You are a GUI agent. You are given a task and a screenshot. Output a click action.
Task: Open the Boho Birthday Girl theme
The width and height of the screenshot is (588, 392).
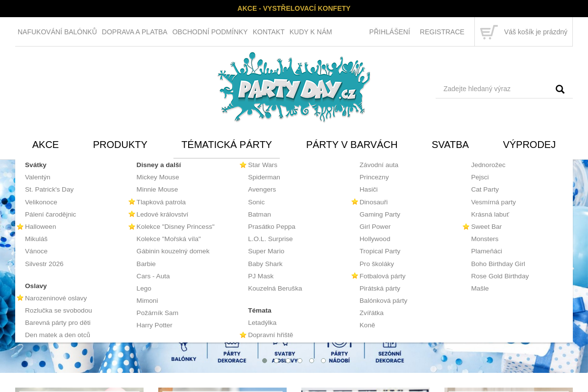[x=498, y=264]
